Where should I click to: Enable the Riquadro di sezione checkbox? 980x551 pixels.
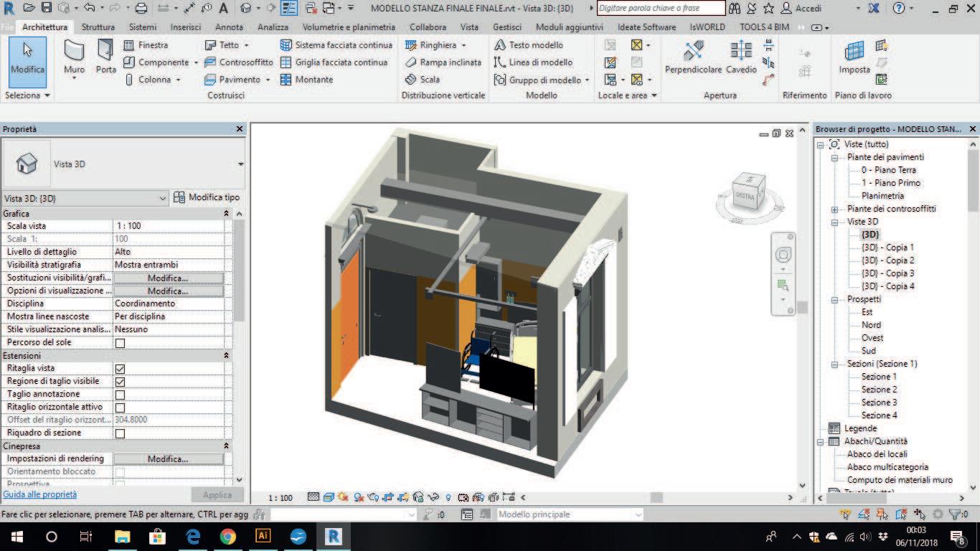[x=120, y=433]
